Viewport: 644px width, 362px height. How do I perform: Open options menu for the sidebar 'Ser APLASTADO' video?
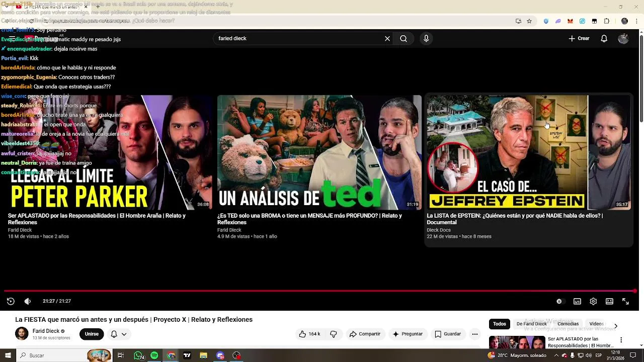point(621,340)
